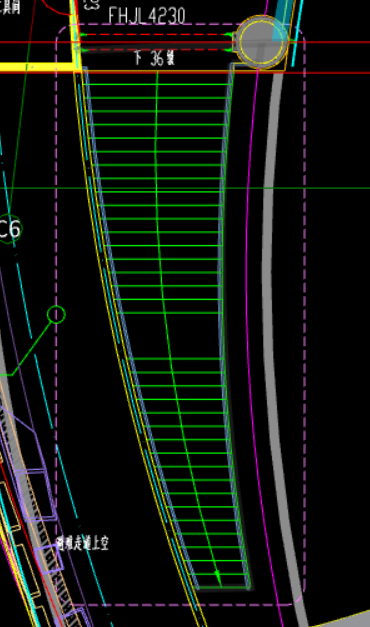Select the FHJL4230 text label
This screenshot has height=627, width=370.
147,16
